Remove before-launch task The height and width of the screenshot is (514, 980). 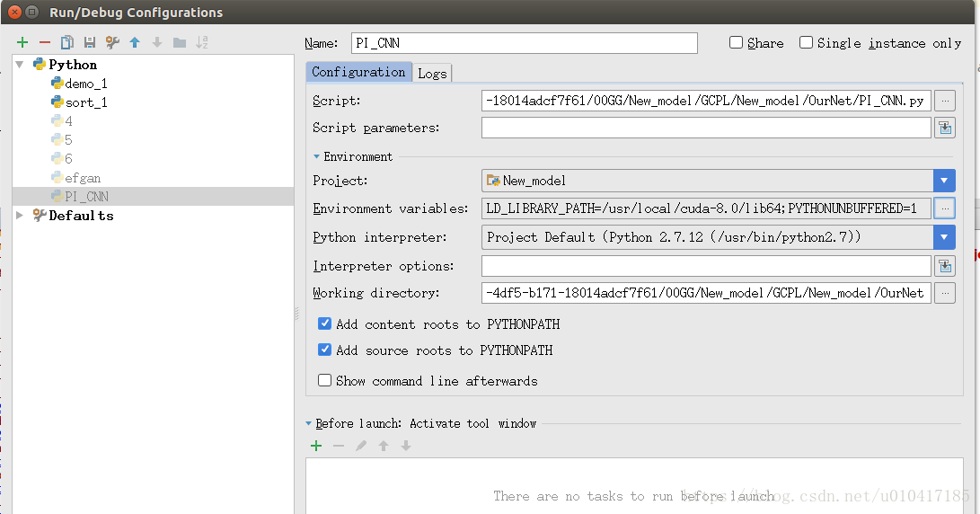click(339, 446)
